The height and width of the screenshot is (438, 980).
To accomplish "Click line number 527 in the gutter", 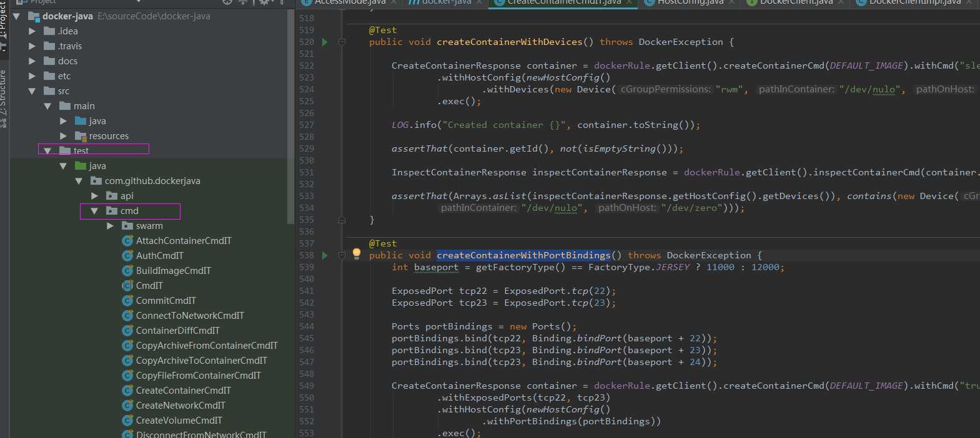I will click(x=307, y=125).
